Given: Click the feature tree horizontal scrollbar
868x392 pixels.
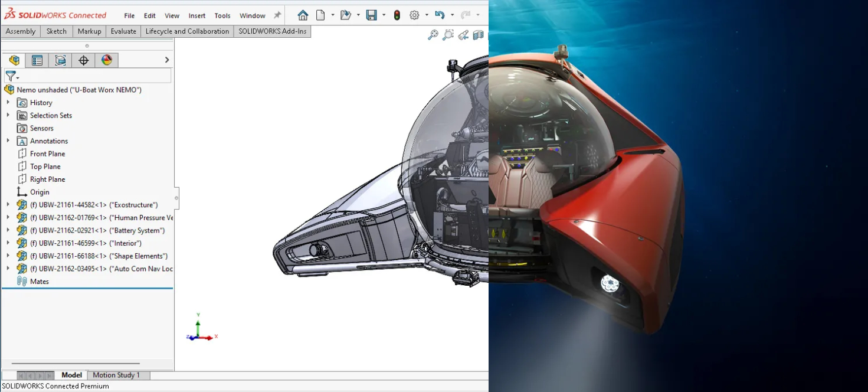Looking at the screenshot, I should [76, 364].
